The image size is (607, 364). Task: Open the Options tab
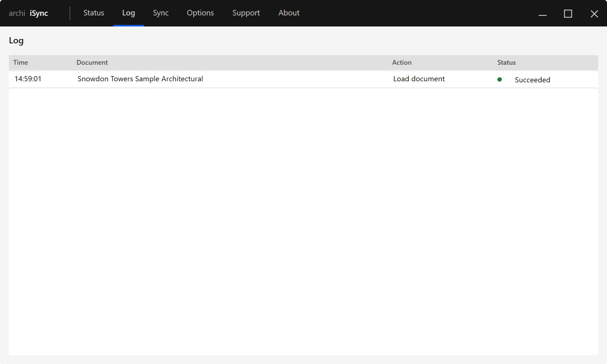click(200, 13)
